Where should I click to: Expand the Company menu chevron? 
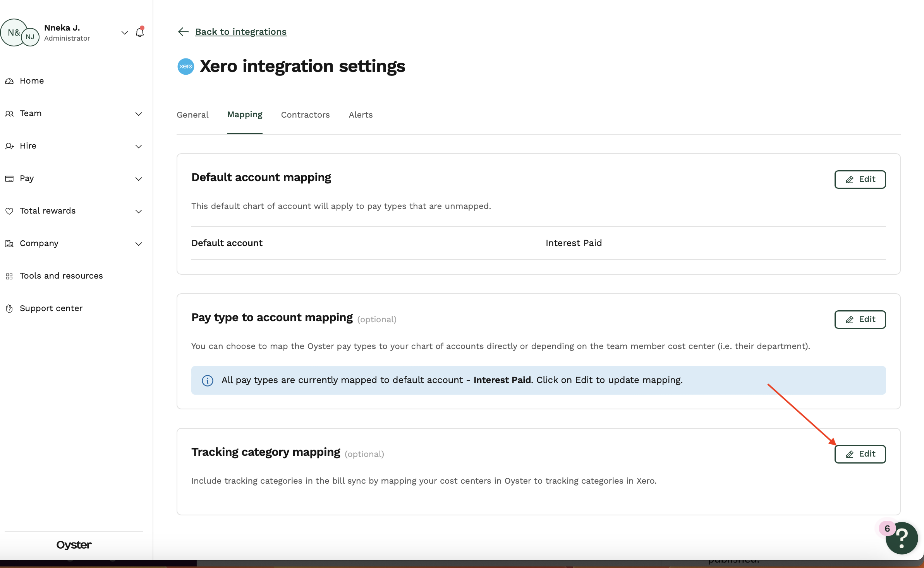click(x=139, y=244)
